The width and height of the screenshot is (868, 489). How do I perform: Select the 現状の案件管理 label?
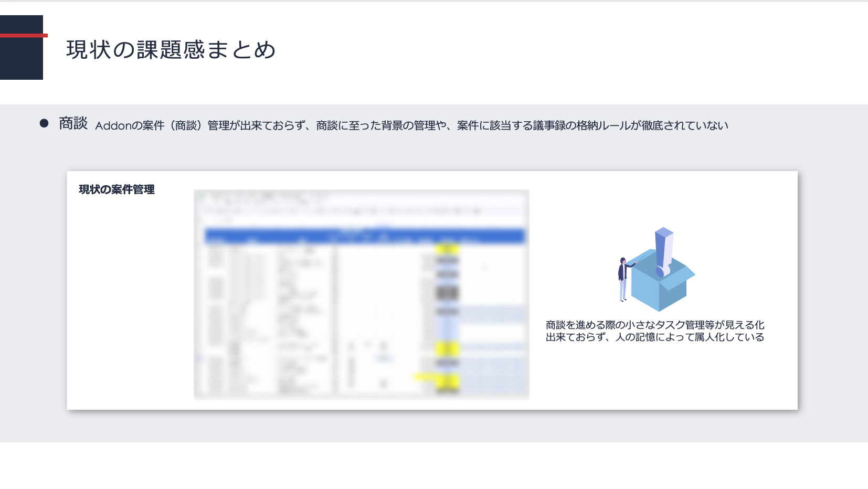point(117,189)
